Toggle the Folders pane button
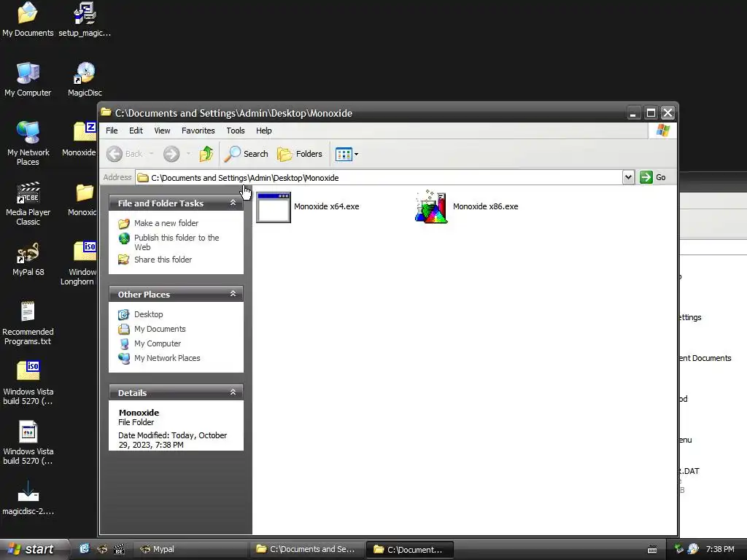The height and width of the screenshot is (560, 747). 300,154
